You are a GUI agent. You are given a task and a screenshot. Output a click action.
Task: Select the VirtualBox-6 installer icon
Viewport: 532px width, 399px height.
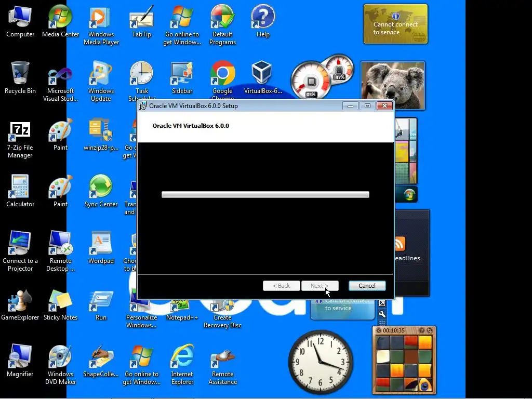263,78
